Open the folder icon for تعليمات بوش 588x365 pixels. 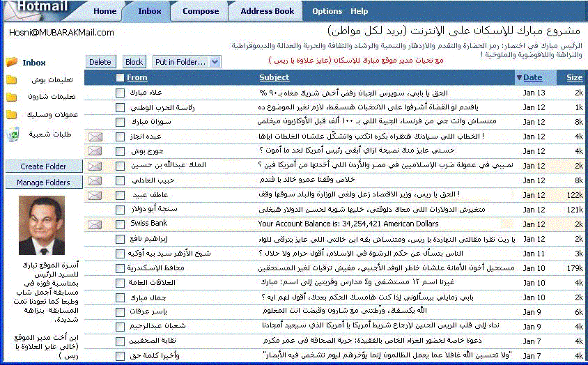tap(12, 79)
